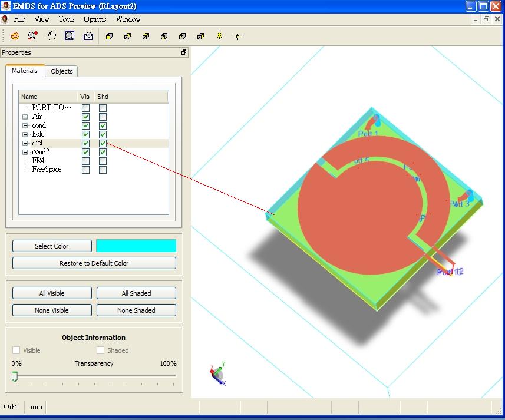
Task: Click the None Visible button
Action: (x=52, y=310)
